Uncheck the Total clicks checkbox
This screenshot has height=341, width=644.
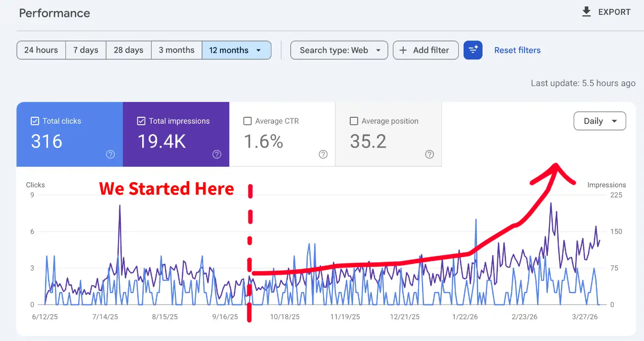click(35, 121)
